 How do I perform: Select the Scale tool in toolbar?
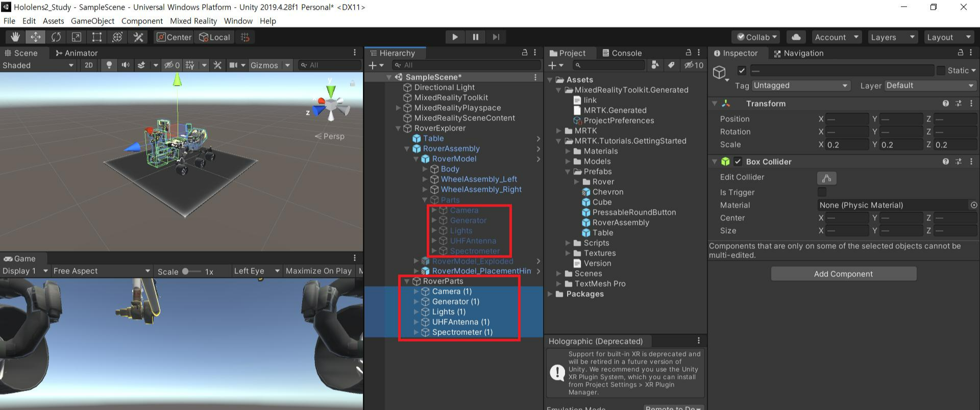click(77, 37)
